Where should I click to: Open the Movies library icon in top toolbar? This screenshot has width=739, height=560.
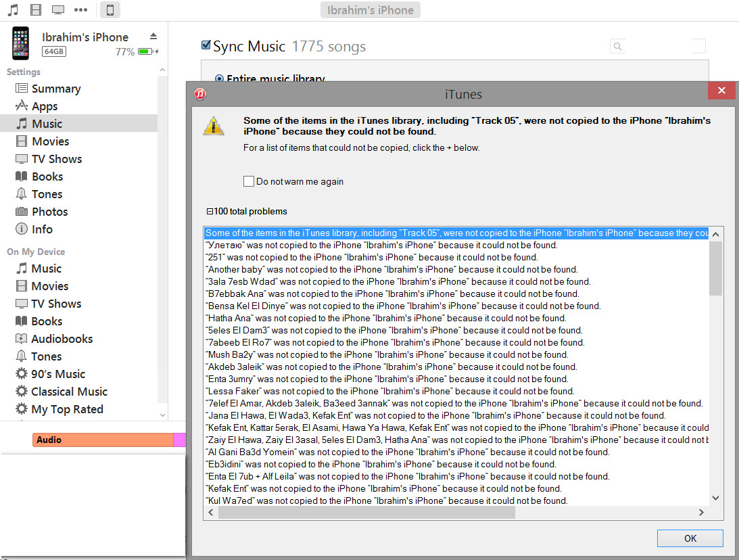(36, 9)
